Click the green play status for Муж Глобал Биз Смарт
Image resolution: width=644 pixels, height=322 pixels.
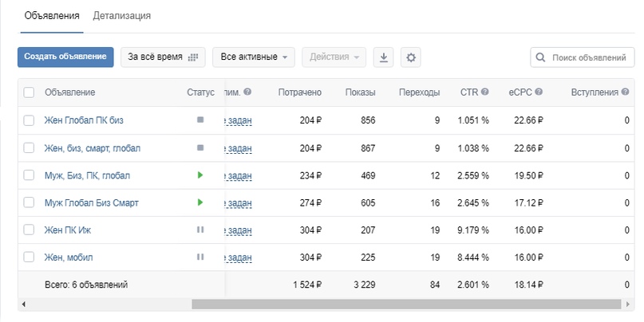click(200, 202)
